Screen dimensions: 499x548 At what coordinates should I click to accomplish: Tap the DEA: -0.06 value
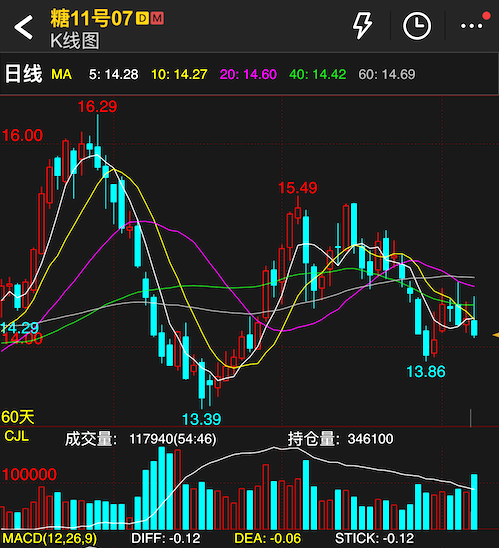[268, 538]
